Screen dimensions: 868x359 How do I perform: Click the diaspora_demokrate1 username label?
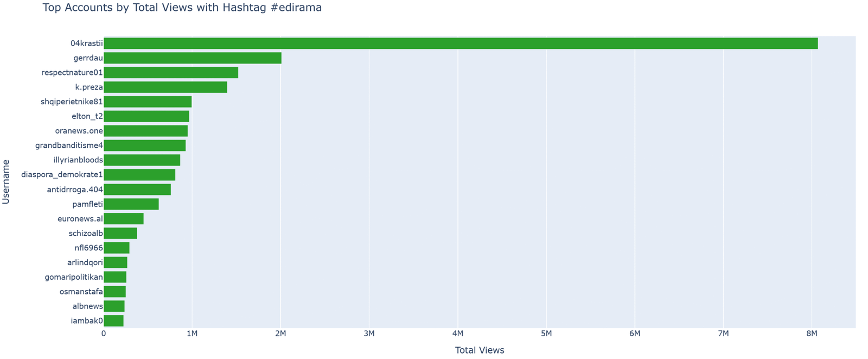pyautogui.click(x=62, y=175)
